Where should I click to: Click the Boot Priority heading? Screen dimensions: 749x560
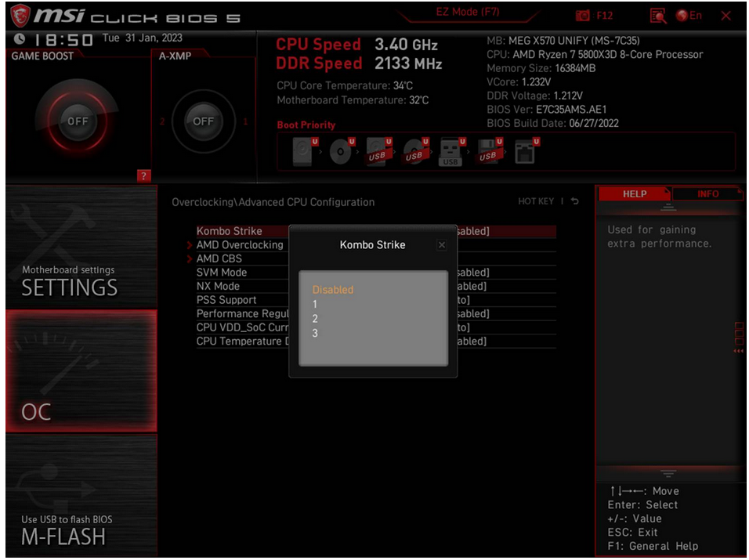pos(306,125)
